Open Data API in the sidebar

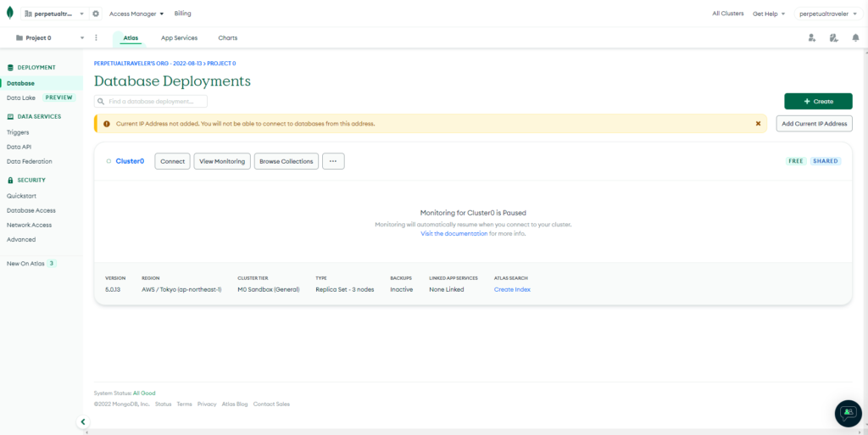(x=19, y=147)
